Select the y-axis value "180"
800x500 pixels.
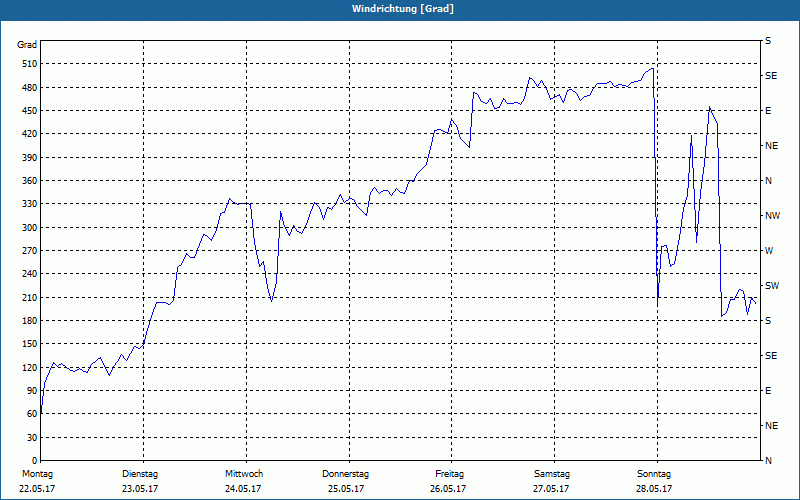(30, 321)
